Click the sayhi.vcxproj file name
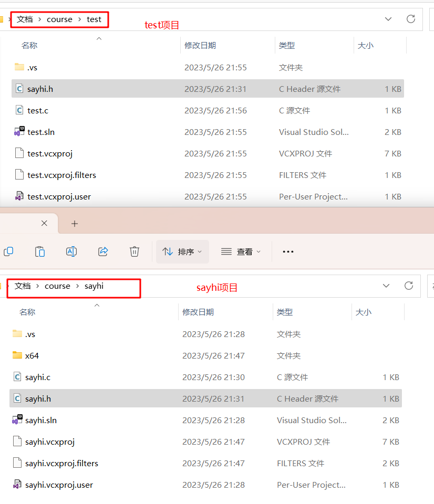This screenshot has width=434, height=504. click(x=50, y=442)
